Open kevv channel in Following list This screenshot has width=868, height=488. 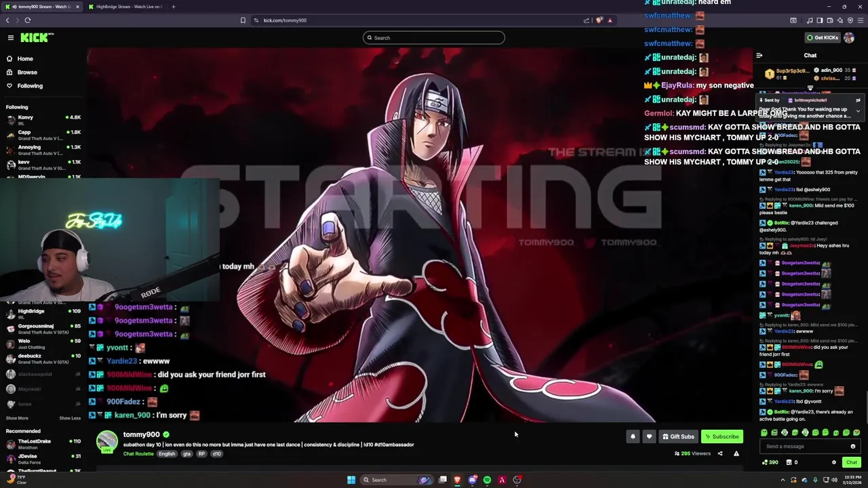43,165
